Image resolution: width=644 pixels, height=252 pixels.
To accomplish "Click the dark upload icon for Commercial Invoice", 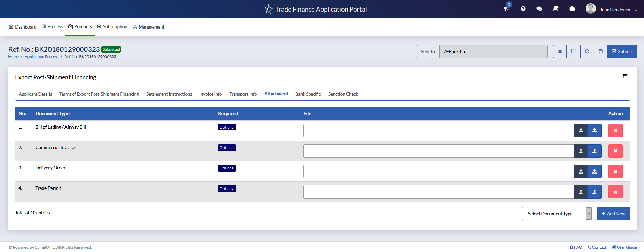I will coord(581,151).
